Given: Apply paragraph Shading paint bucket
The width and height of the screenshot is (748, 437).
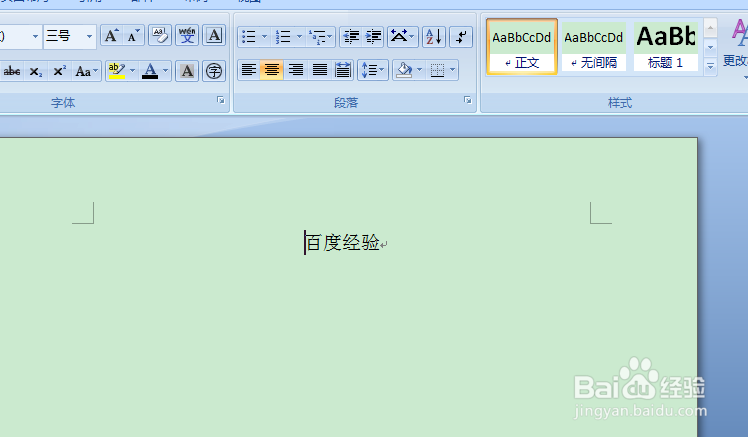Looking at the screenshot, I should (x=405, y=71).
